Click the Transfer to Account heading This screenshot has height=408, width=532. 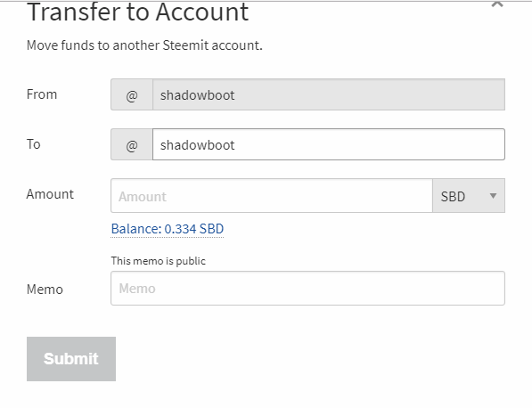138,12
